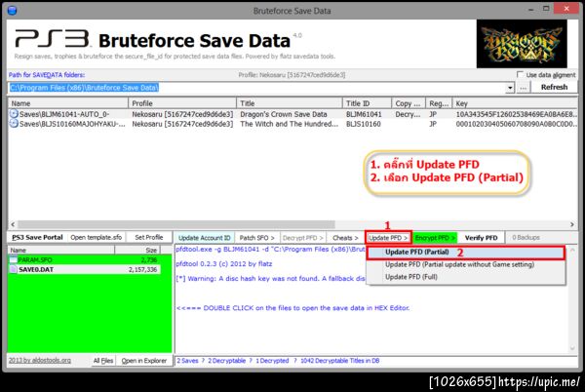Click the browse folder ellipsis button
Screen dimensions: 585x392
click(523, 88)
